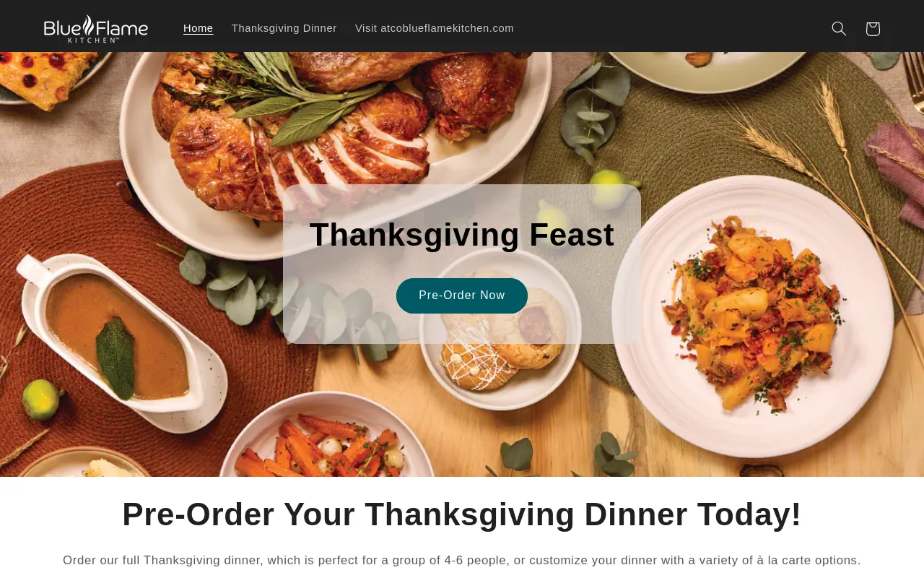
Task: Open the search magnifier icon
Action: 839,29
